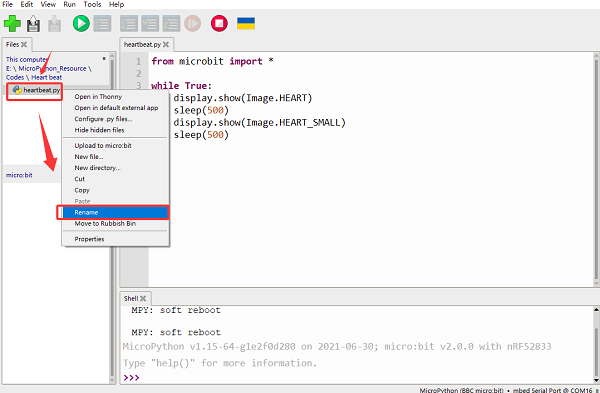Open the Run menu
The width and height of the screenshot is (600, 393).
tap(69, 5)
